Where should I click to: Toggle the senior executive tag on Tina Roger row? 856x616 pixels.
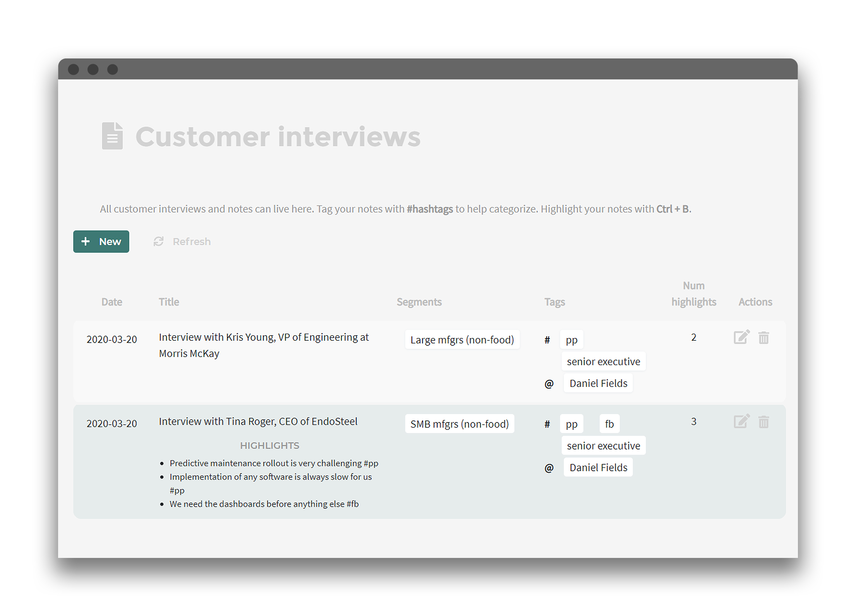603,445
